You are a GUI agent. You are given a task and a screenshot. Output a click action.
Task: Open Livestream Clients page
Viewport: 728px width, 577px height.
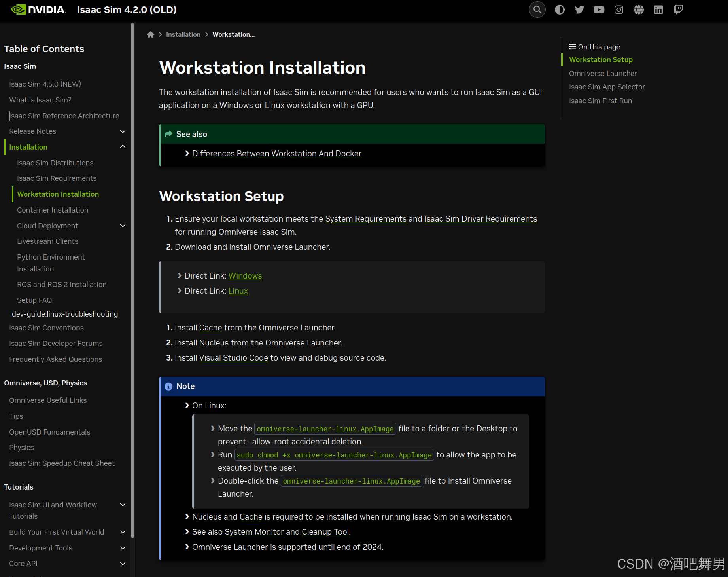(47, 241)
